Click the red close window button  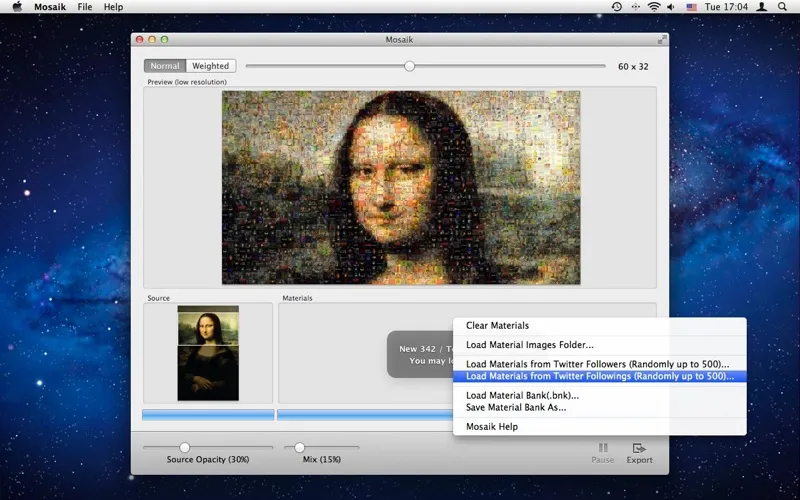click(140, 39)
